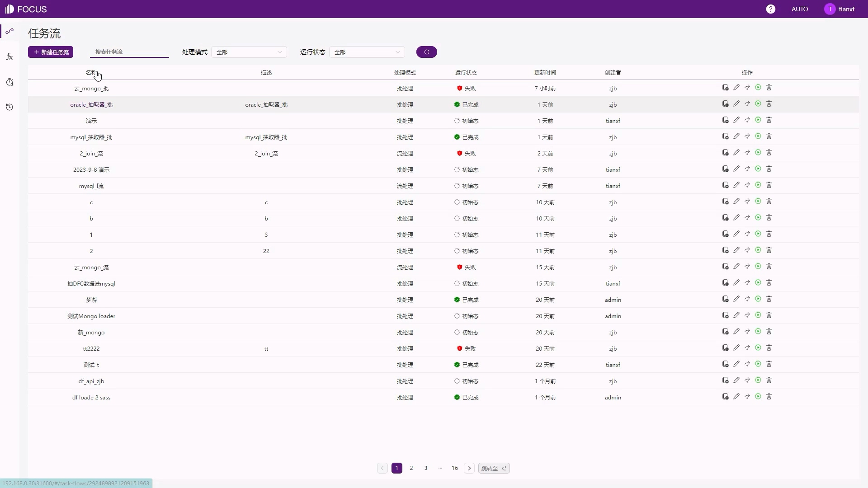Open the 云_mongo_批 task flow name

click(91, 89)
